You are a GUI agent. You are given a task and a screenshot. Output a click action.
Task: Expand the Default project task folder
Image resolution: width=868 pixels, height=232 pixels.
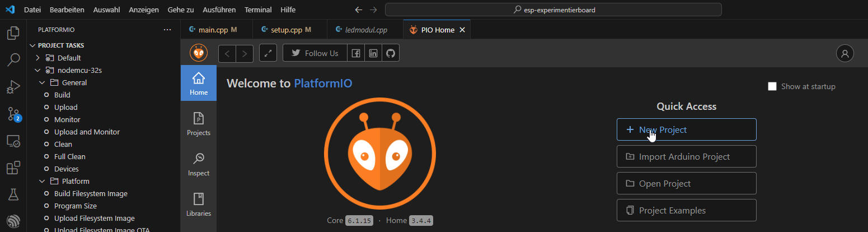38,58
